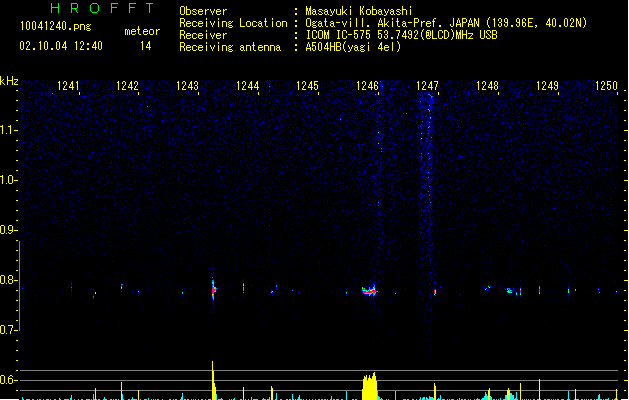Click the 1241 time axis marker
The width and height of the screenshot is (629, 400).
click(68, 86)
